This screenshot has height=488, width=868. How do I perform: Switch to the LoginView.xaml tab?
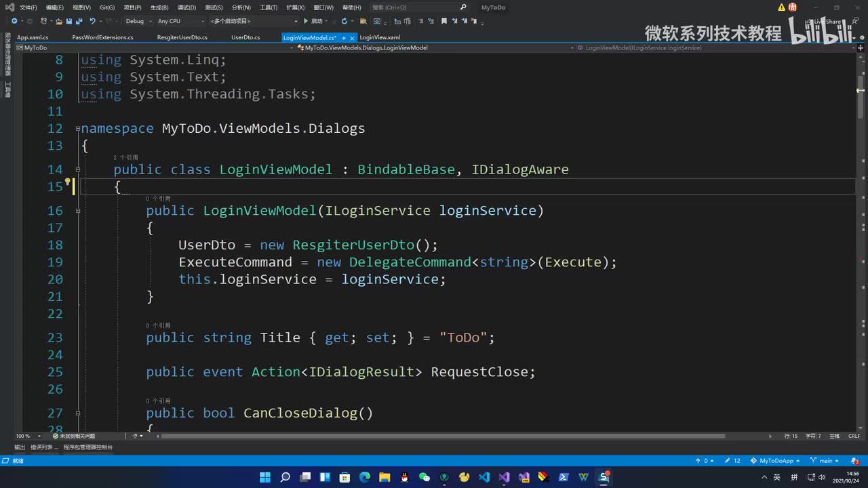(380, 37)
